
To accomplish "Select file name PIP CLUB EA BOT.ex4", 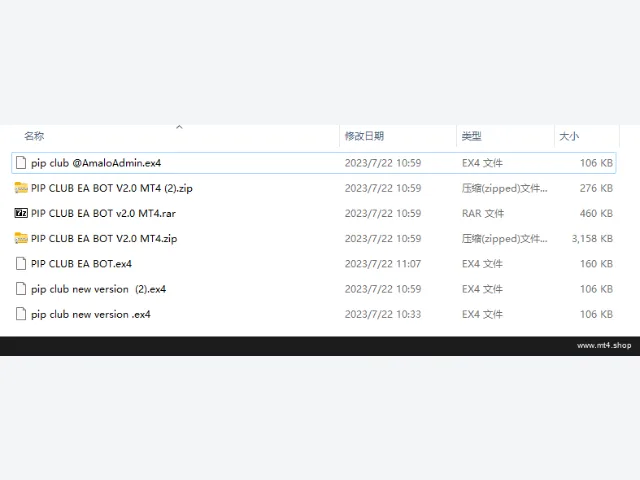I will 81,264.
